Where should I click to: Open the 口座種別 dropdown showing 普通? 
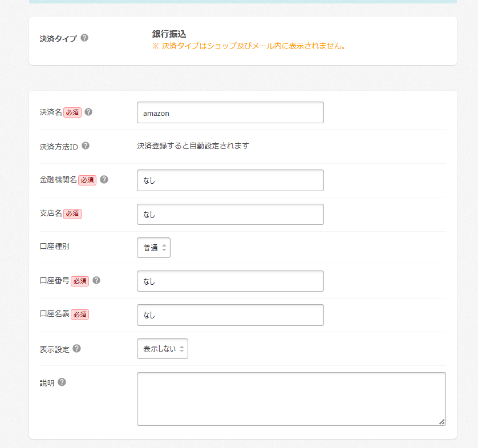[x=153, y=248]
